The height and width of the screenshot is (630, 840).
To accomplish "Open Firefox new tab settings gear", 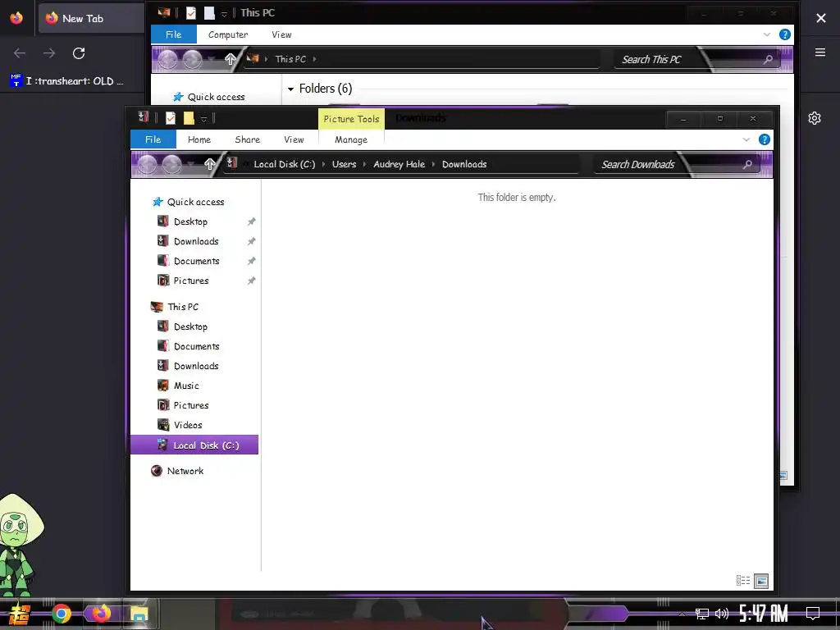I will [815, 118].
